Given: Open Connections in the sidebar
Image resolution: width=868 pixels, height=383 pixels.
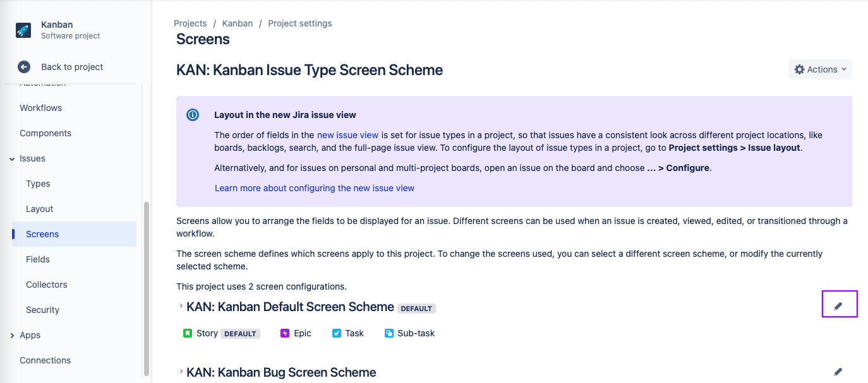Looking at the screenshot, I should [x=45, y=360].
